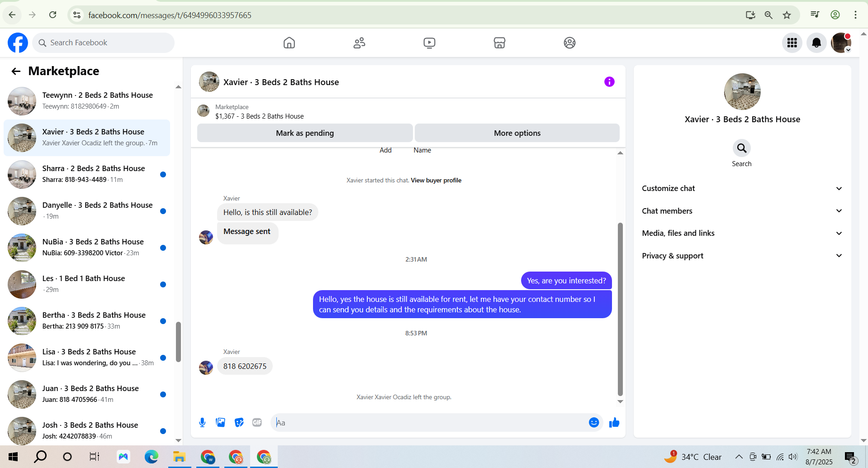Choose a sticker
The width and height of the screenshot is (868, 468).
tap(239, 423)
